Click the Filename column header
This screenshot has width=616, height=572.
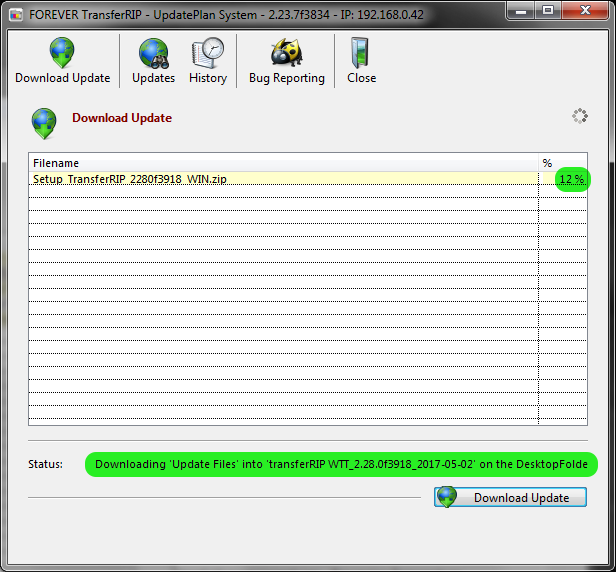[x=283, y=163]
